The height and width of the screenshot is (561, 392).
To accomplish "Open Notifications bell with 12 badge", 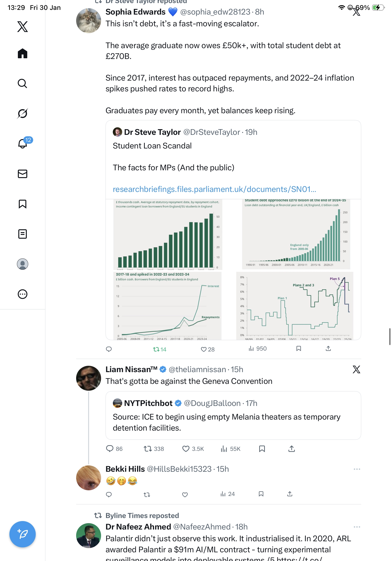I will click(23, 144).
